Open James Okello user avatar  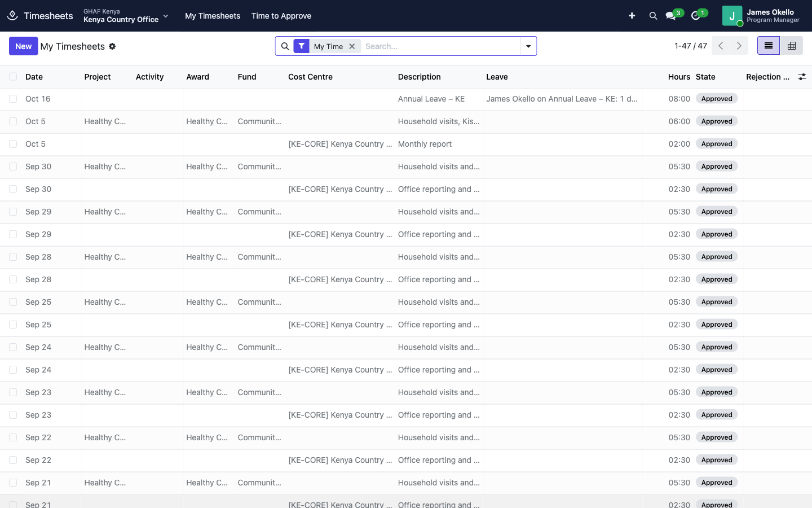point(732,16)
